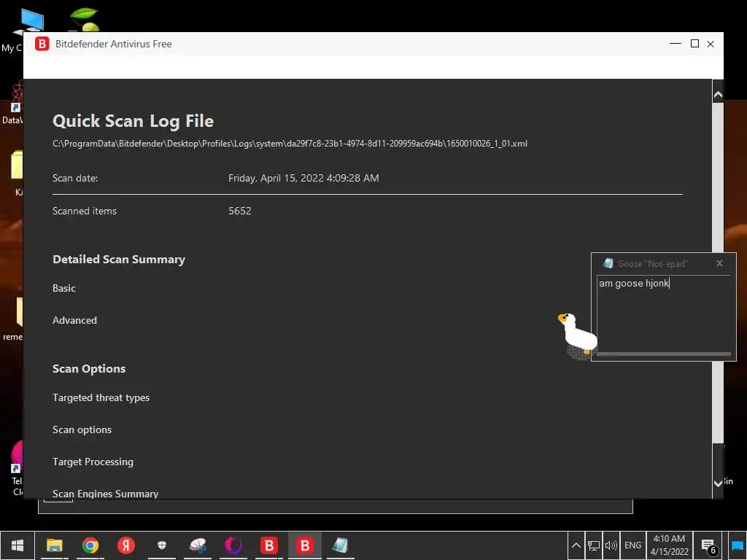The height and width of the screenshot is (560, 747).
Task: Open the Opera GX taskbar icon
Action: [x=233, y=545]
